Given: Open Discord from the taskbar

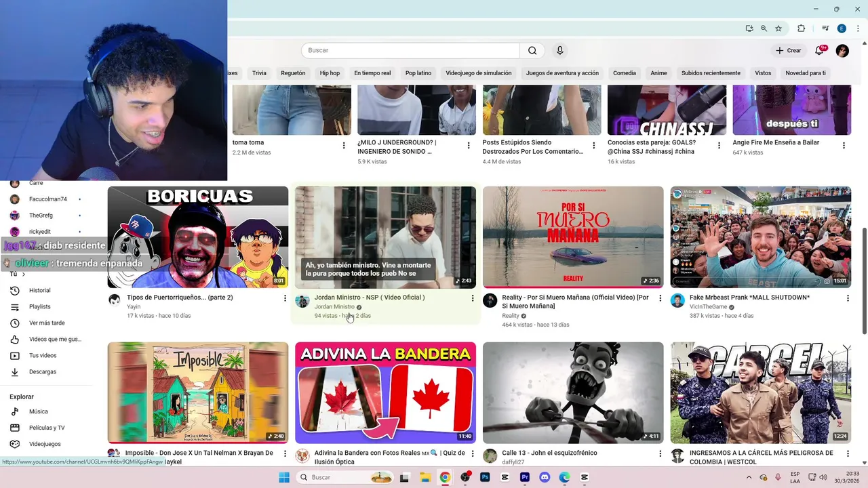Looking at the screenshot, I should coord(545,477).
